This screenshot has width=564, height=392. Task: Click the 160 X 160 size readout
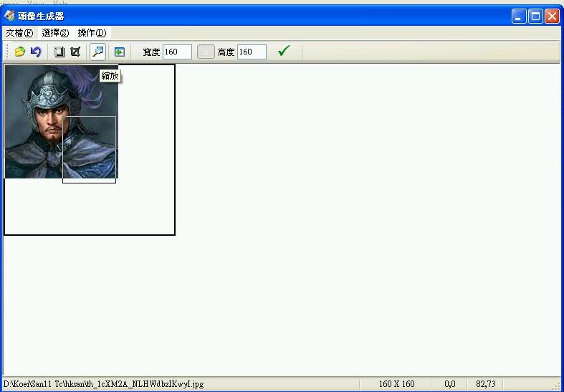[x=396, y=383]
